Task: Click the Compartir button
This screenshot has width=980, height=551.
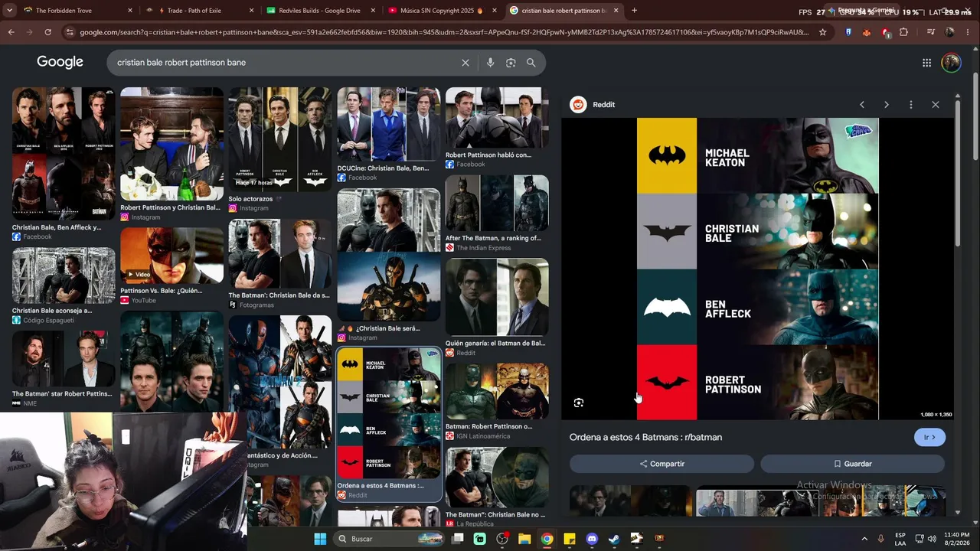Action: pyautogui.click(x=661, y=464)
